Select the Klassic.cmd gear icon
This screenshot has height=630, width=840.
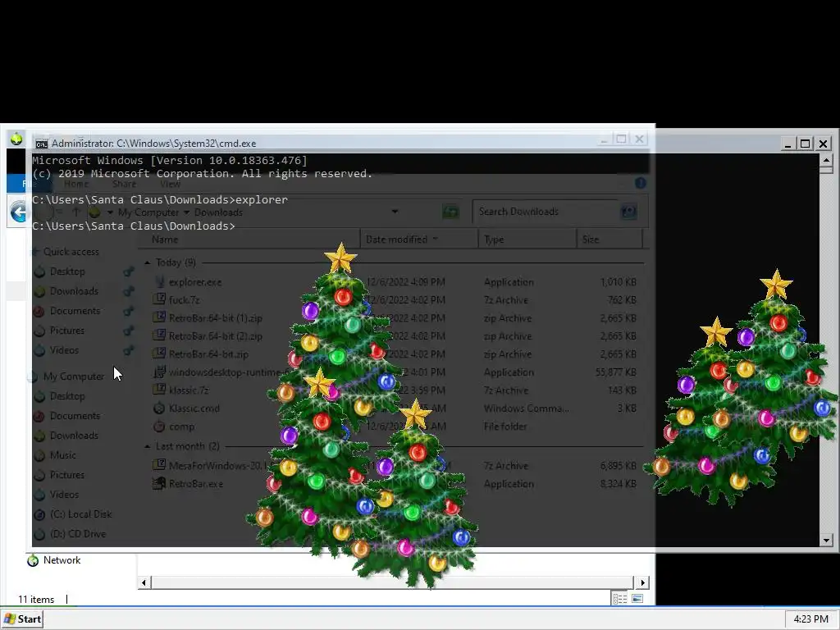[x=159, y=409]
